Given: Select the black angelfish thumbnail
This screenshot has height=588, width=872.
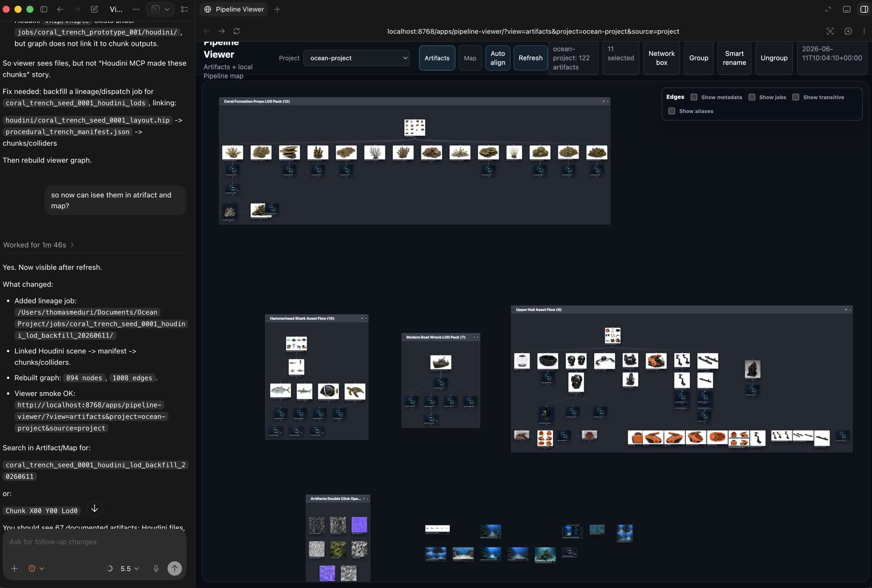Looking at the screenshot, I should pyautogui.click(x=328, y=391).
